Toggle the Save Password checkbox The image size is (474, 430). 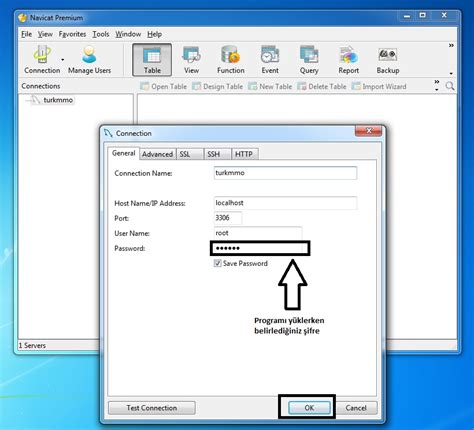click(x=217, y=263)
